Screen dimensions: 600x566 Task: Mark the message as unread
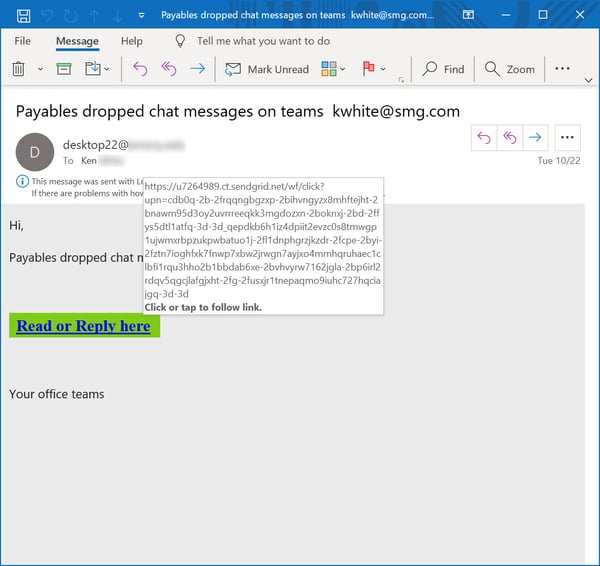point(266,69)
